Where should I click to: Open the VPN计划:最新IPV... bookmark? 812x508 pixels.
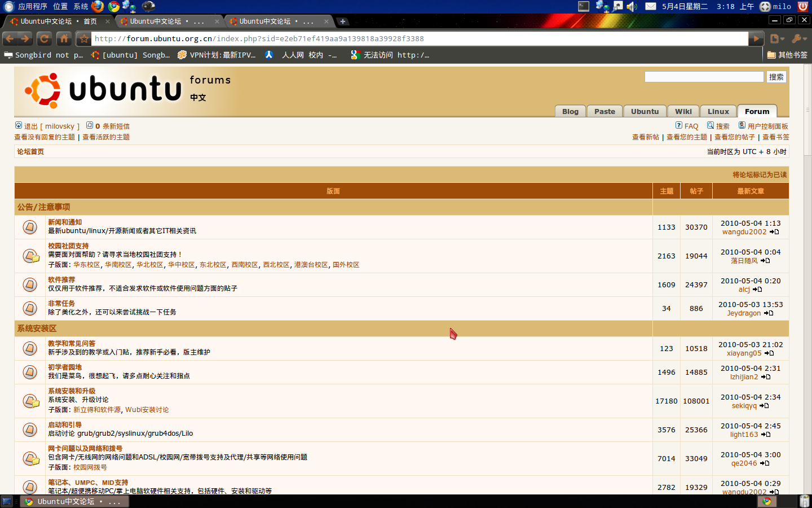point(217,55)
